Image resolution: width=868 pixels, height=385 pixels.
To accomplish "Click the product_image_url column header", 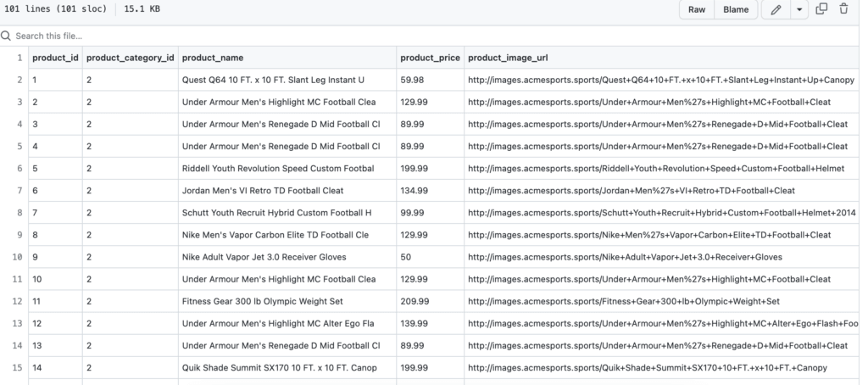I will pos(509,58).
